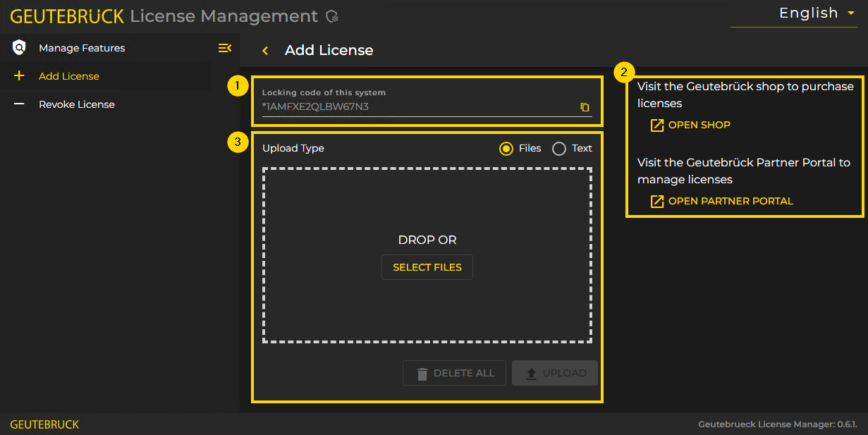The width and height of the screenshot is (868, 435).
Task: Click the small icon beside License Management title
Action: (x=332, y=16)
